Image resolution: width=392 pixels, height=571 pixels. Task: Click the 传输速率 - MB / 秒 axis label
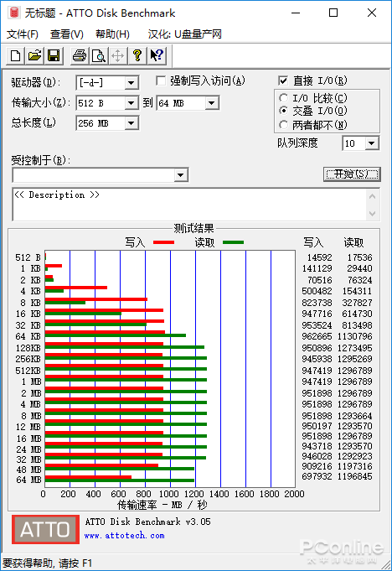pos(162,505)
